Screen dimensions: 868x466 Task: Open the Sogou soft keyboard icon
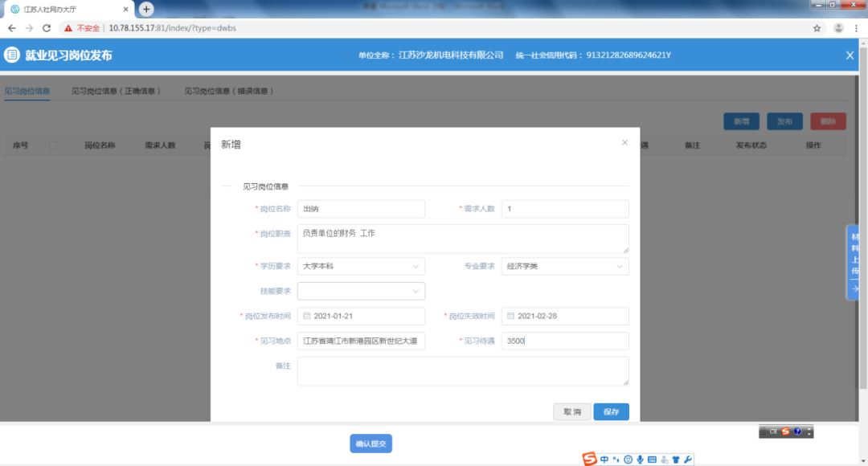tap(652, 460)
